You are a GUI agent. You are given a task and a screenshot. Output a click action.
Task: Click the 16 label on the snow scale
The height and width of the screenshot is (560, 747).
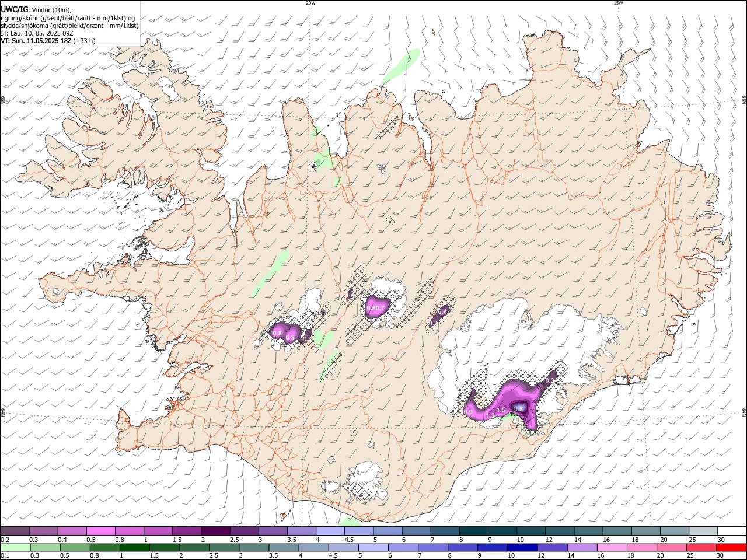606,540
